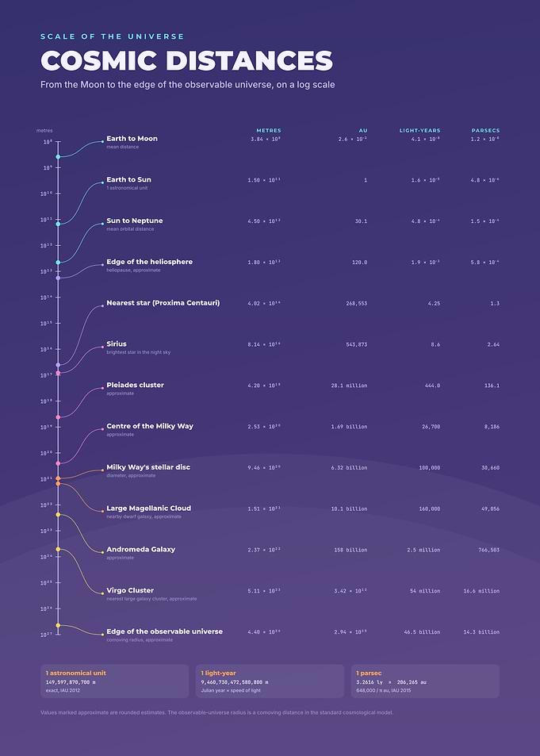The height and width of the screenshot is (756, 540).
Task: Select the "Nearest star (Proxima Centauri)" label
Action: point(163,303)
